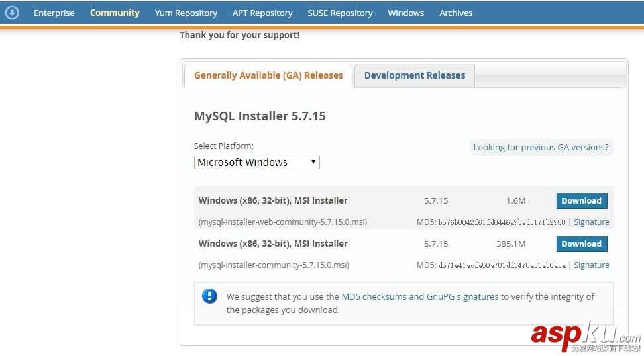Click the blue info exclamation icon

tap(209, 296)
